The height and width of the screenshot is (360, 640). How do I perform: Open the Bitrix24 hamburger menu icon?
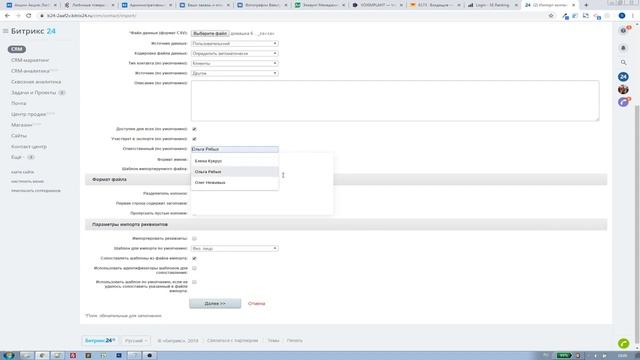pyautogui.click(x=5, y=31)
